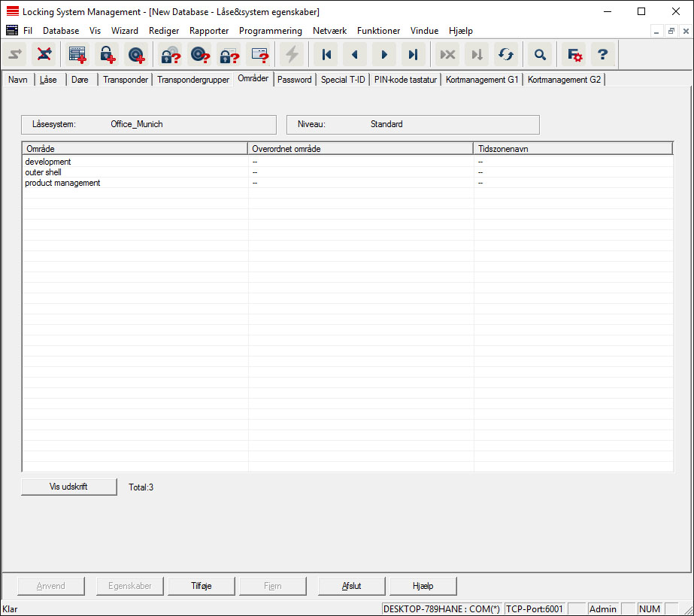Open the Rapporter menu
Viewport: 694px width, 616px height.
209,31
